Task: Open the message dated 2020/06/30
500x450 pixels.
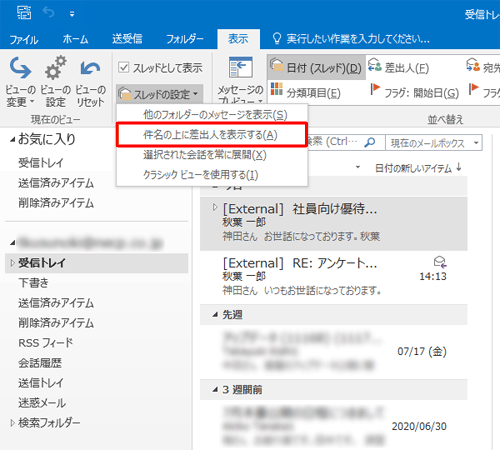Action: [334, 426]
